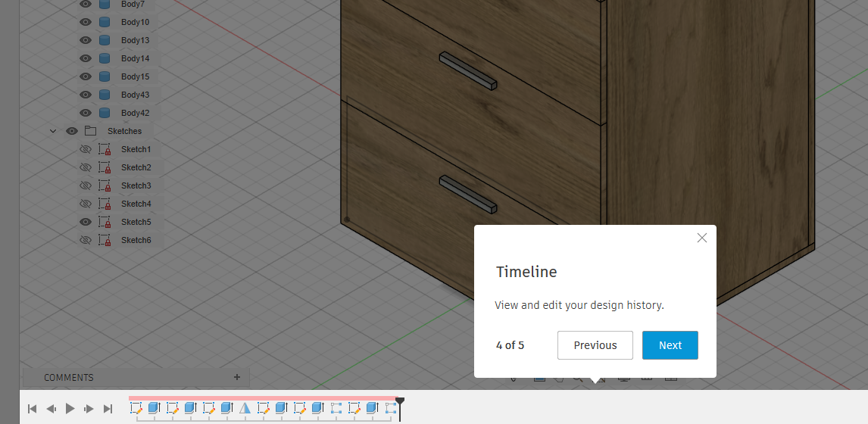Click the Body13 body icon

click(105, 40)
